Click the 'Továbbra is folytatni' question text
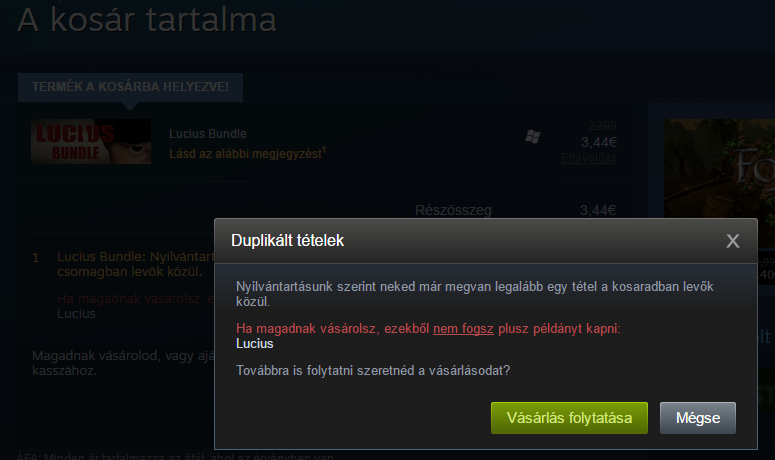The width and height of the screenshot is (775, 460). click(x=373, y=371)
